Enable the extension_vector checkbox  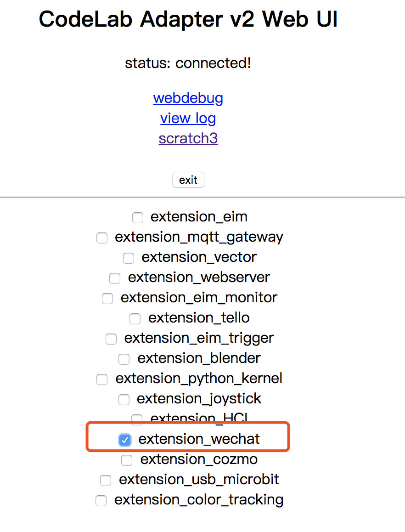[x=129, y=258]
